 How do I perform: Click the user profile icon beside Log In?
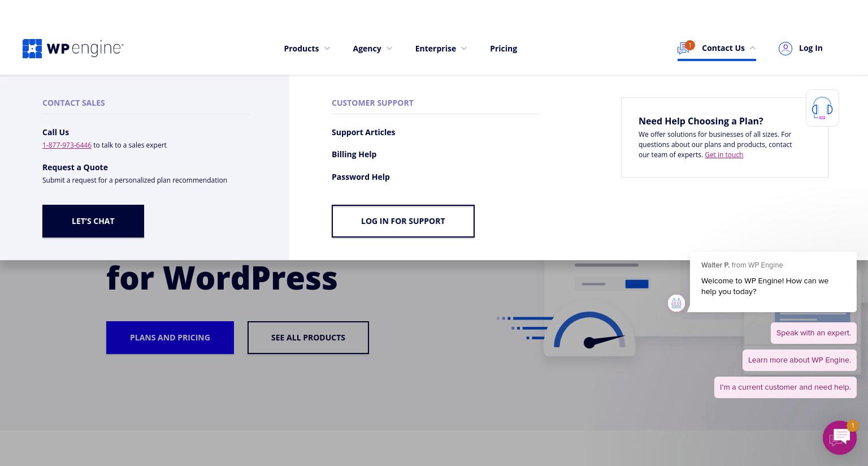(x=785, y=49)
